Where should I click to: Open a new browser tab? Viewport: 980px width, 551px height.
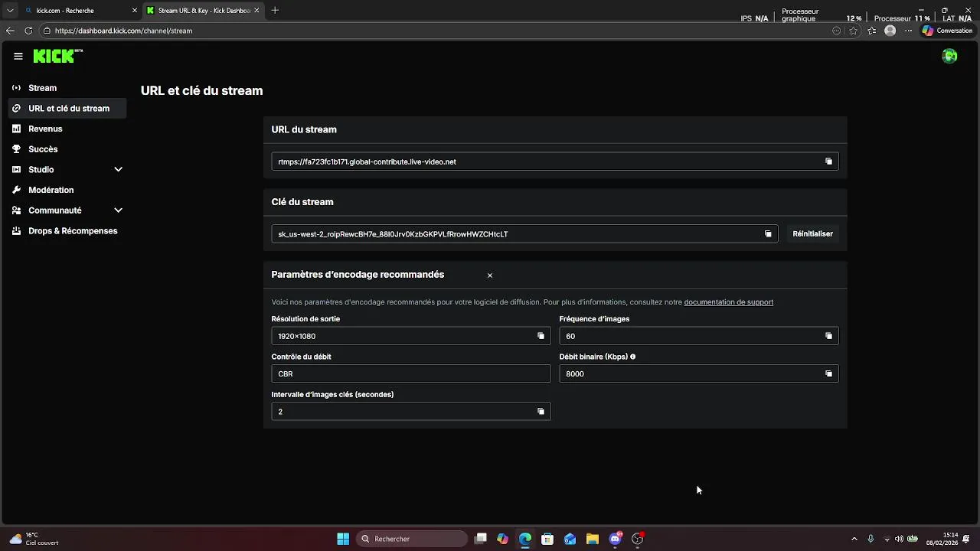(275, 11)
